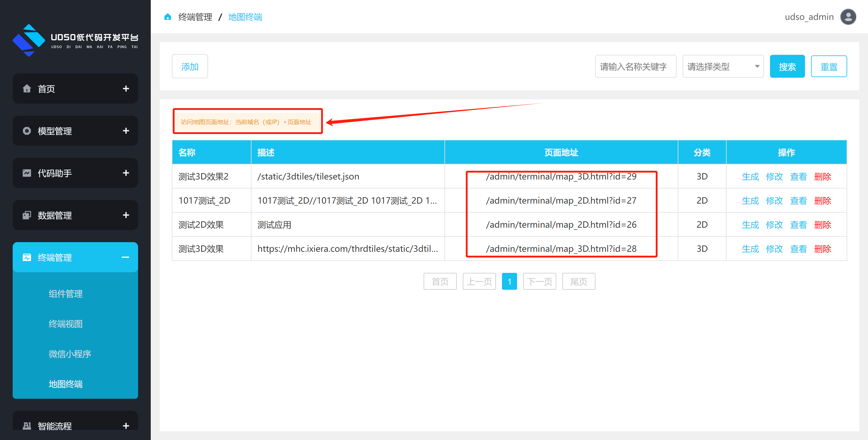Click 删除 for 测试3D效果2 row
This screenshot has width=868, height=440.
822,176
